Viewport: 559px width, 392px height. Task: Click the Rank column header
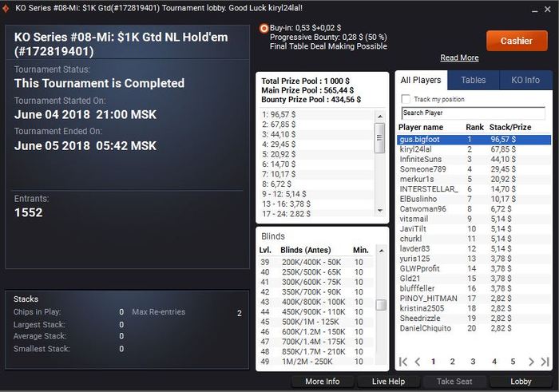coord(475,127)
